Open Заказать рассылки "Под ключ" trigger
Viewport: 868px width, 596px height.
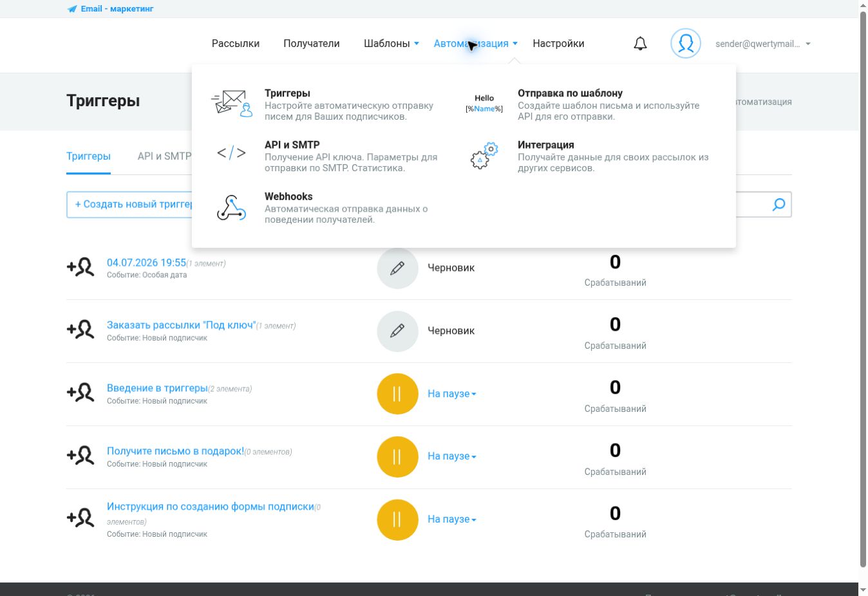(x=182, y=326)
